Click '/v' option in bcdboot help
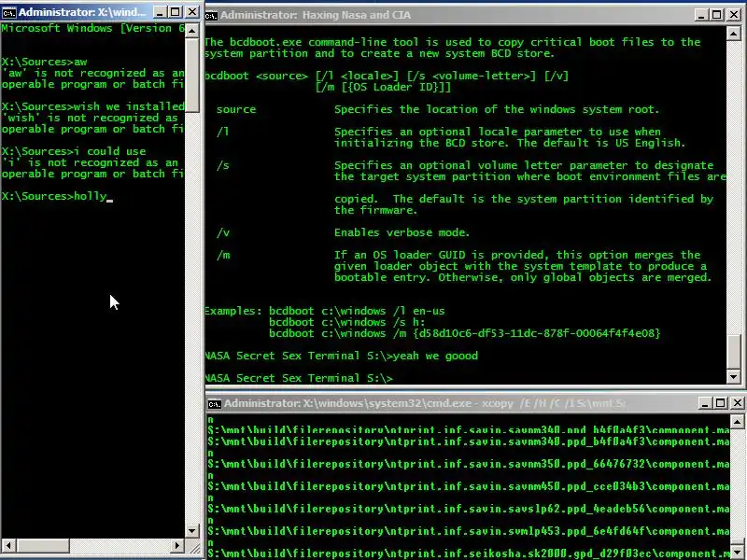 [223, 232]
